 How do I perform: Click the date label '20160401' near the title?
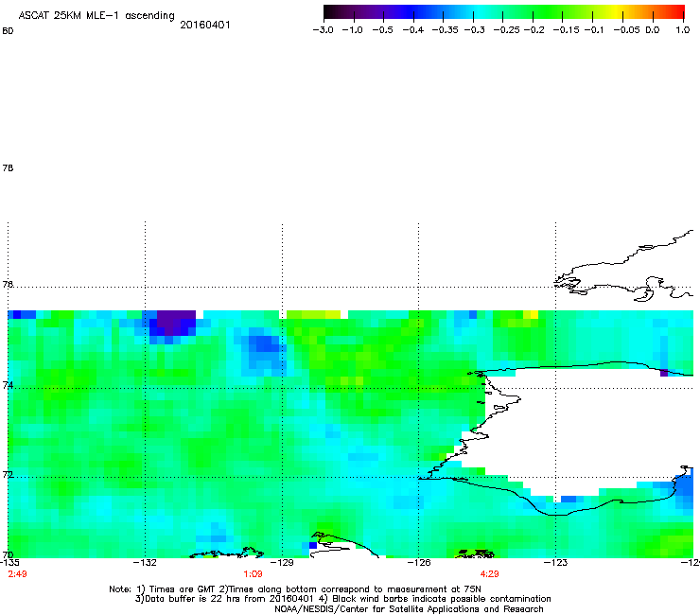point(205,25)
